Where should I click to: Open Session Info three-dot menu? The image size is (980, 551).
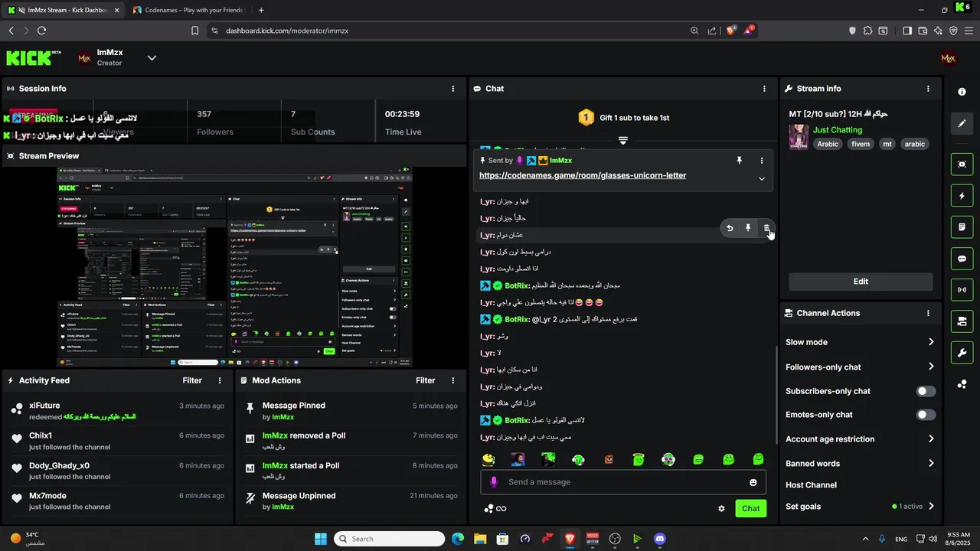click(453, 89)
